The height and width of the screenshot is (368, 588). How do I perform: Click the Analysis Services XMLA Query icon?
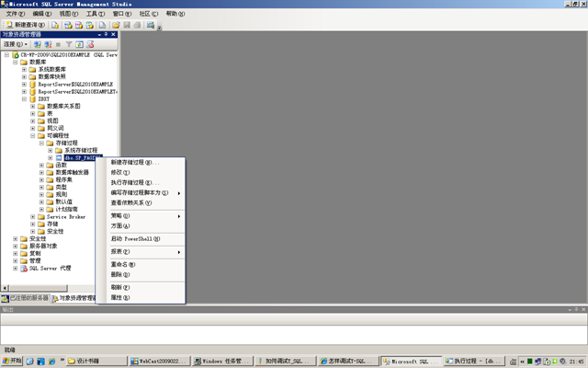pos(90,25)
